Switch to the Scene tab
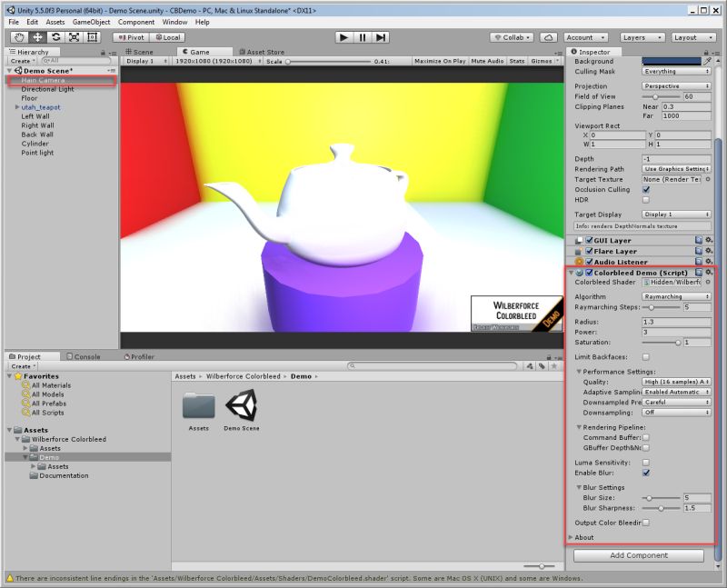This screenshot has height=588, width=727. (139, 52)
